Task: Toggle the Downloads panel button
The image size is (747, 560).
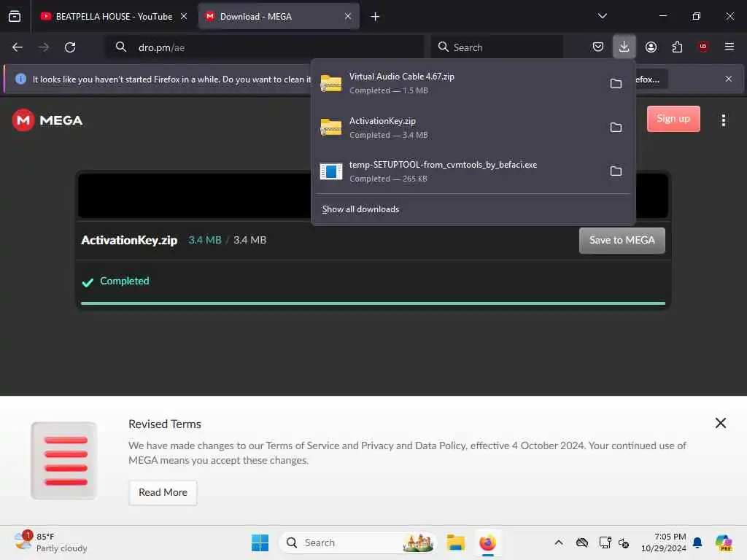Action: pos(624,47)
